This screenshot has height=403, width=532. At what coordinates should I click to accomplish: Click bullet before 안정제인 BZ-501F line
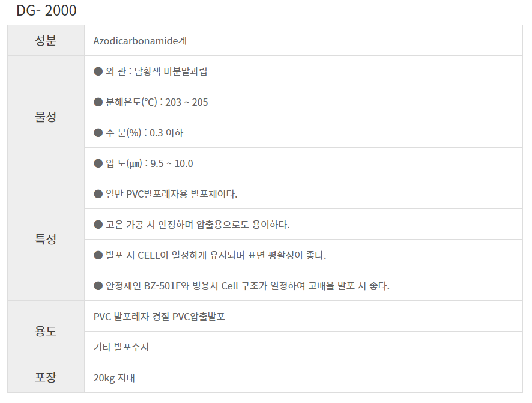98,286
